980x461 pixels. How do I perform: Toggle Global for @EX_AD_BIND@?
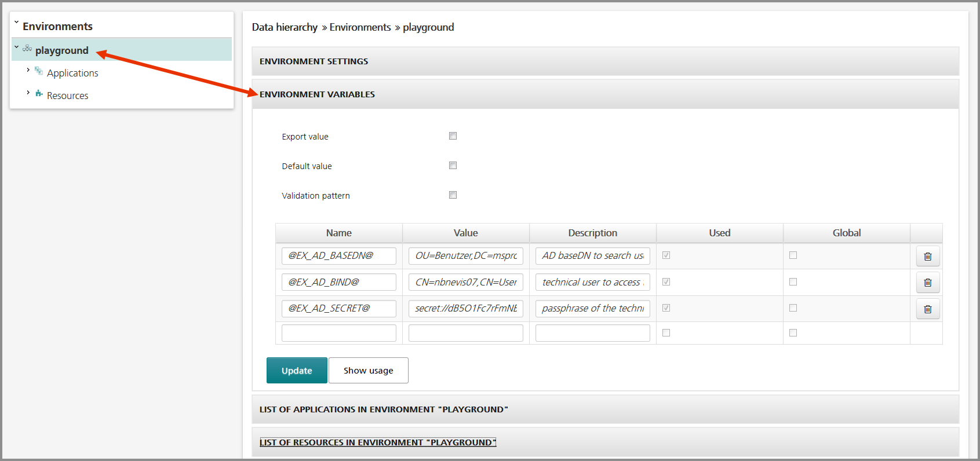click(x=793, y=282)
